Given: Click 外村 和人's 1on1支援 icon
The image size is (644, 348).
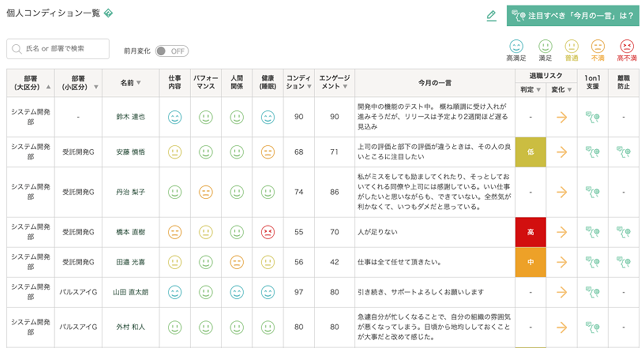Looking at the screenshot, I should (592, 327).
